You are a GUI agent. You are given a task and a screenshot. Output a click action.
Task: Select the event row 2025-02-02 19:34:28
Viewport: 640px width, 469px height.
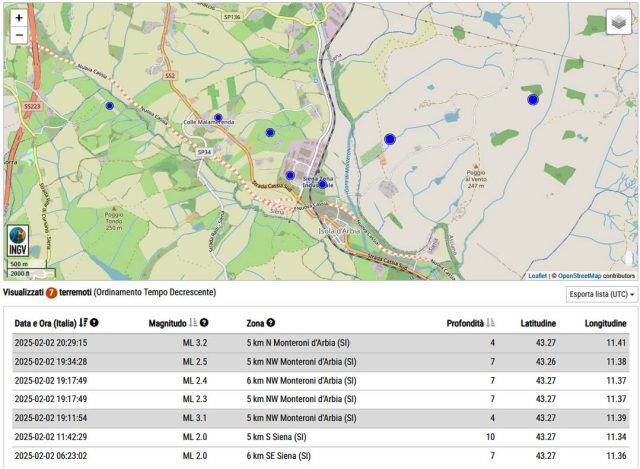320,362
